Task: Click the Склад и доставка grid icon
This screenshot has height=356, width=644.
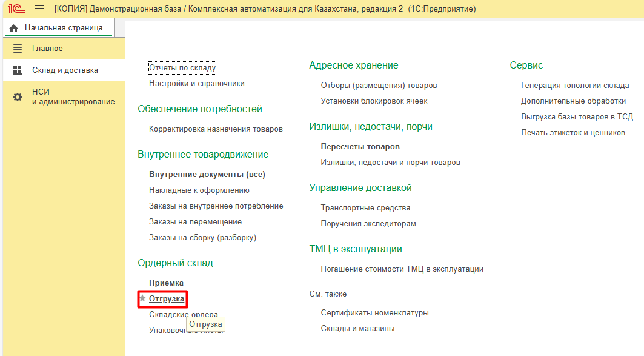Action: point(17,70)
